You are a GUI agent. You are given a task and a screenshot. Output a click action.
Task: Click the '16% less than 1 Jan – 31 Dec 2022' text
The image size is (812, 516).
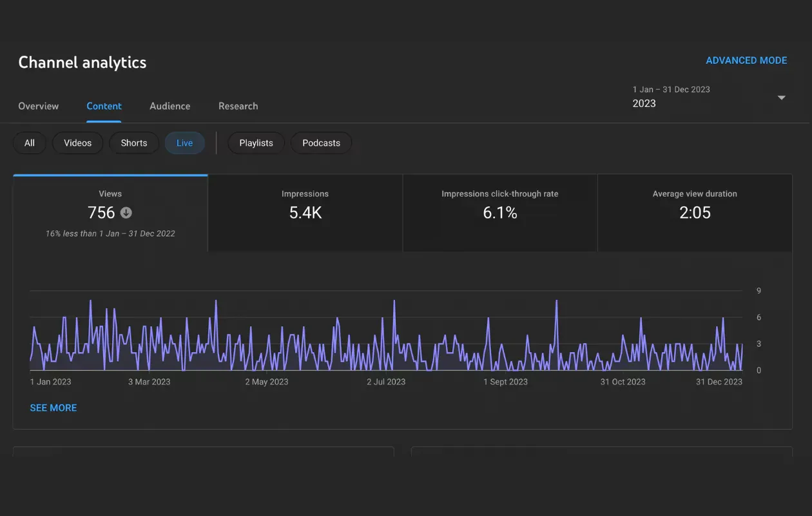pyautogui.click(x=110, y=233)
